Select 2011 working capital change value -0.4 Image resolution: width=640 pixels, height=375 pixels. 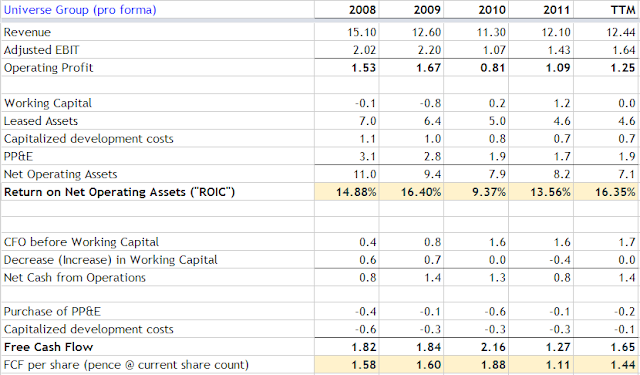pos(560,260)
